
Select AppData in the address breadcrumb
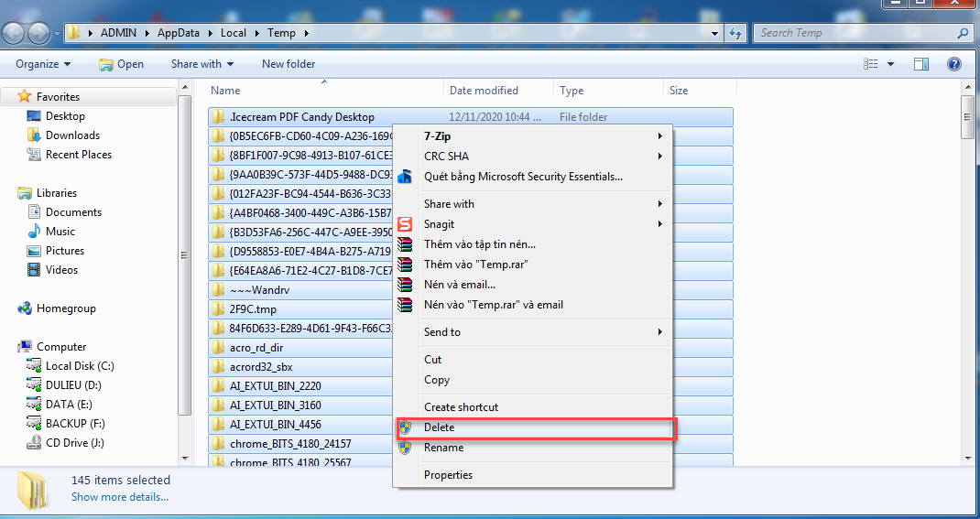coord(178,33)
